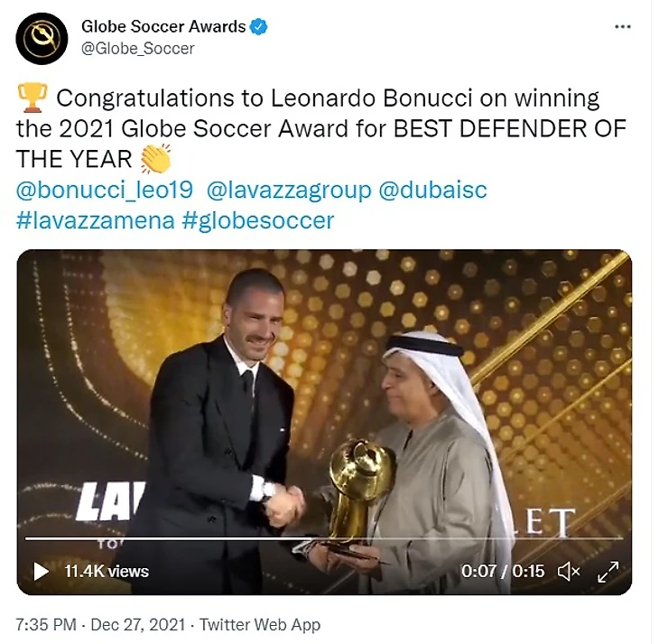Image resolution: width=659 pixels, height=644 pixels.
Task: Click the trophy emoji in the tweet
Action: click(x=32, y=98)
